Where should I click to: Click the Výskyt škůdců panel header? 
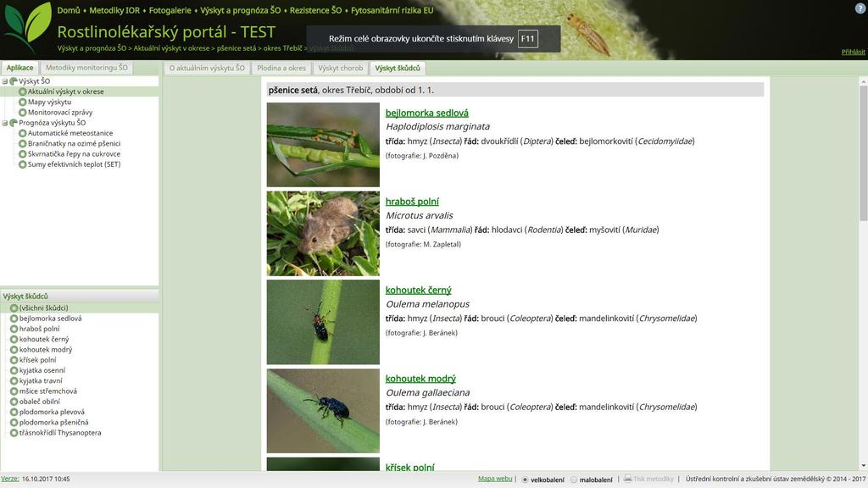coord(80,296)
